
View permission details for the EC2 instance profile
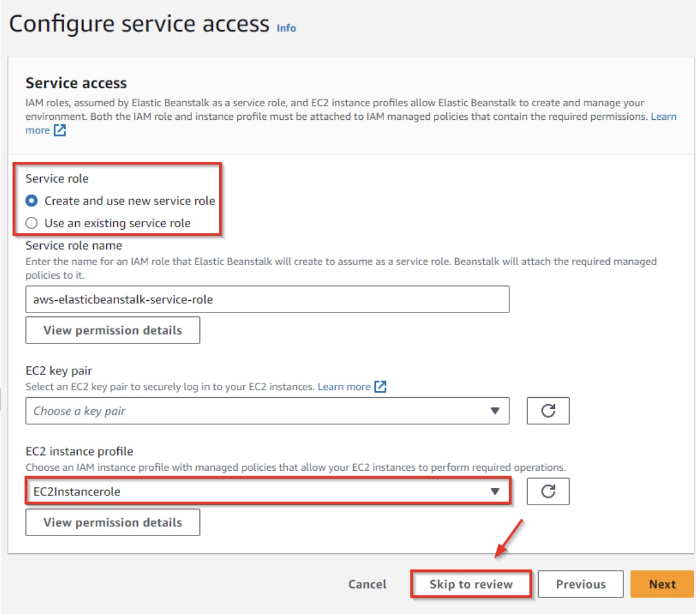(112, 522)
